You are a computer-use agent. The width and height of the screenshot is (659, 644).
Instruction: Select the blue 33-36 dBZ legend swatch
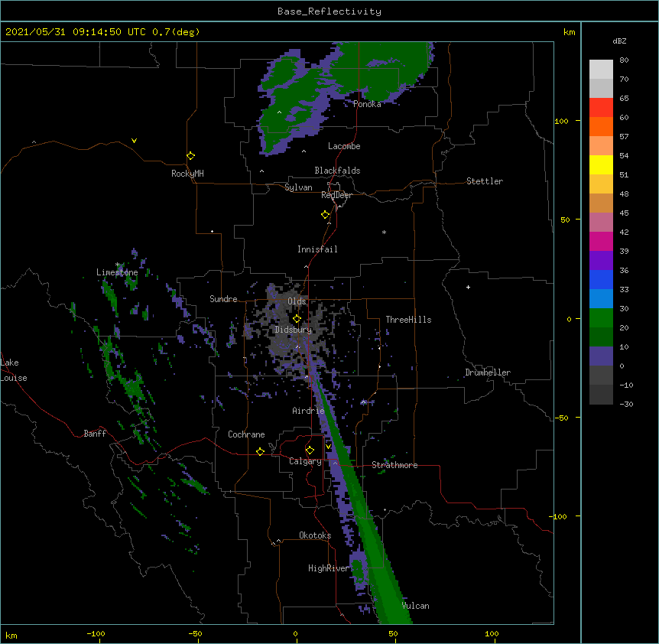pos(601,279)
